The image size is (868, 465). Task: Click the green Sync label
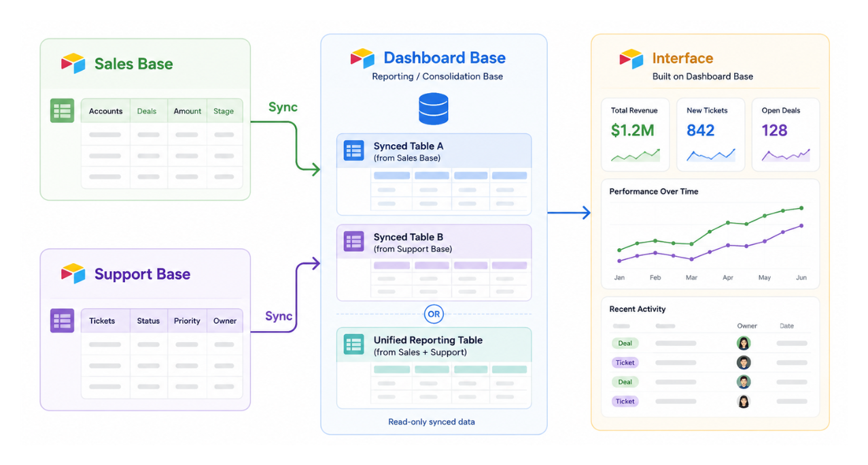click(283, 107)
